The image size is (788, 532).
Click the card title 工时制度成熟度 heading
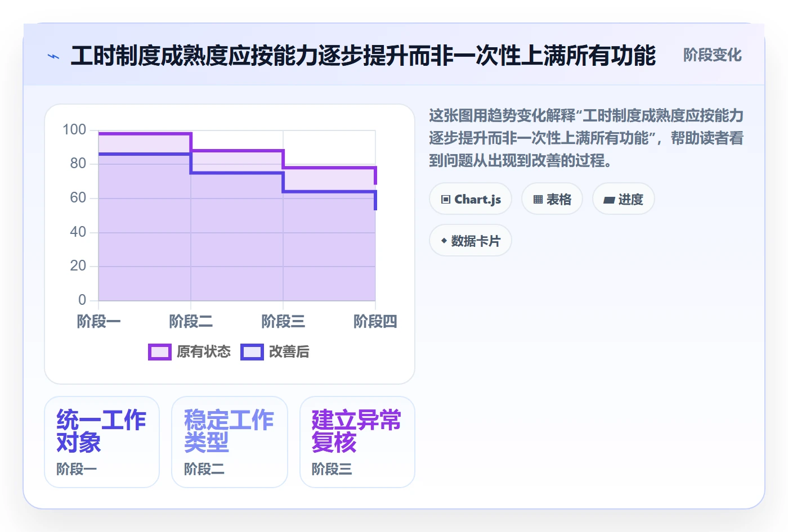point(363,56)
